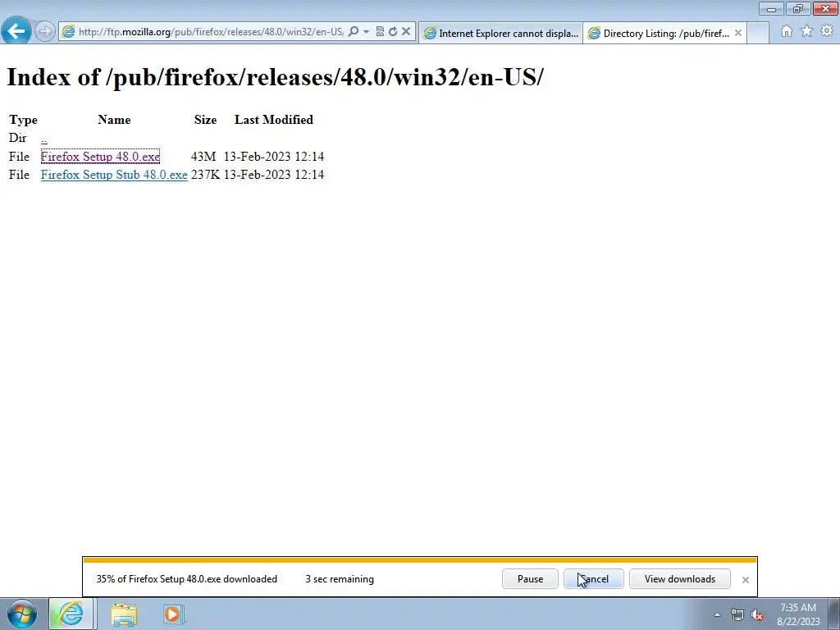
Task: Click the 'Name' column header
Action: 114,120
